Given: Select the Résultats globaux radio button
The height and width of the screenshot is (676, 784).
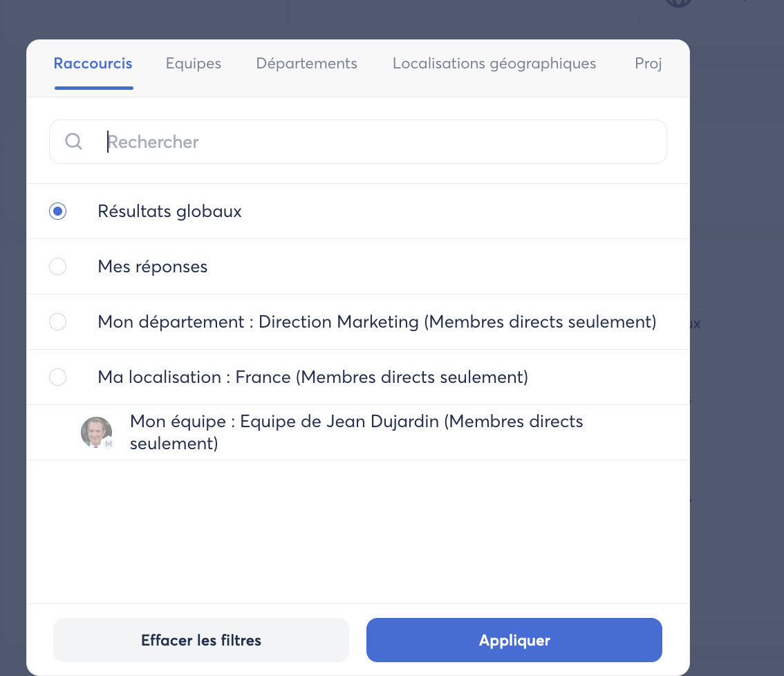Looking at the screenshot, I should point(58,212).
